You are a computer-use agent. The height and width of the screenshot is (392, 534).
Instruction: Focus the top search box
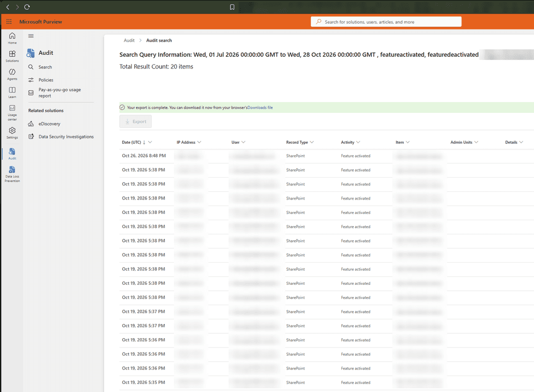(386, 22)
